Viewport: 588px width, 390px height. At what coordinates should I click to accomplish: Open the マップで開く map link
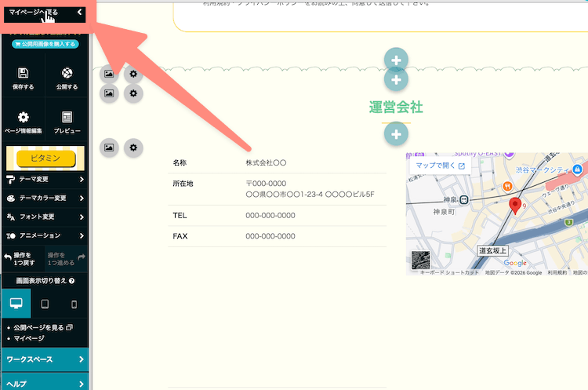[x=441, y=166]
